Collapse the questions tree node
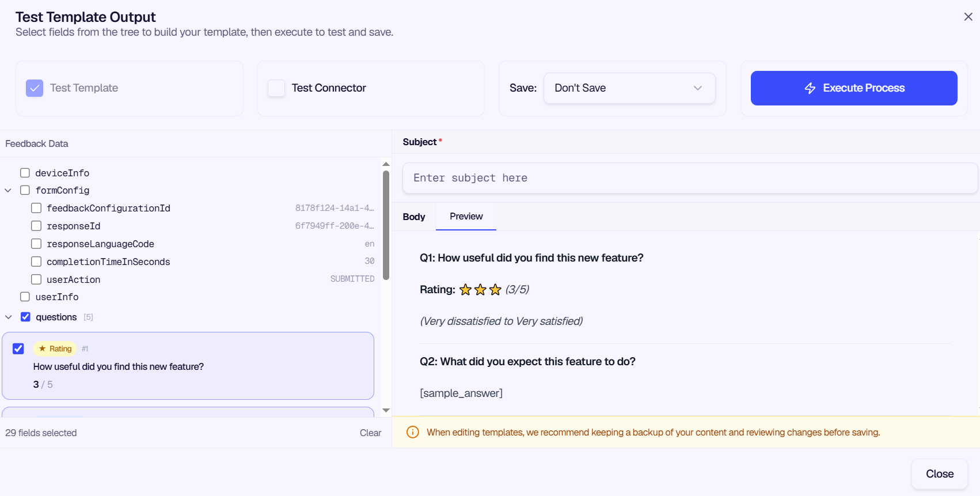980x496 pixels. tap(8, 317)
